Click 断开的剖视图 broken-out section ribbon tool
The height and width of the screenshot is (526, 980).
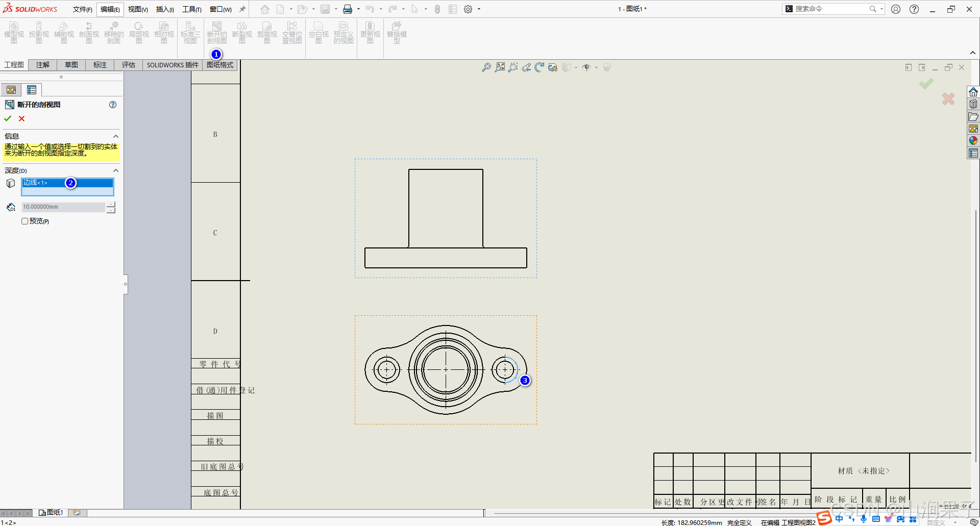217,33
